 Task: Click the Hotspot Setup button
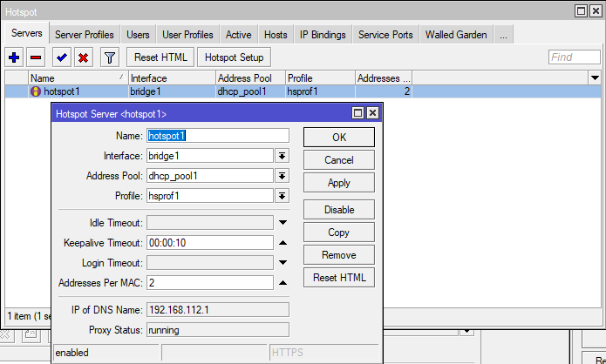click(233, 57)
